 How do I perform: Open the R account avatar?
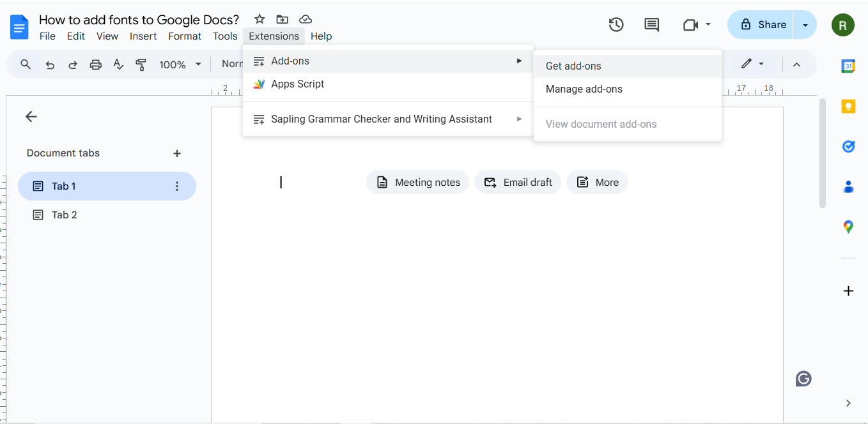[843, 25]
